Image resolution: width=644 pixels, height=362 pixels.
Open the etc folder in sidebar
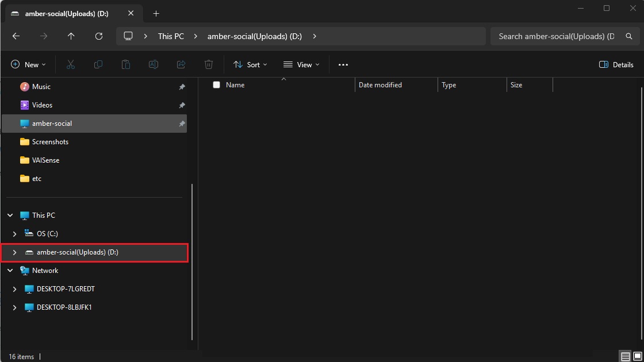94,179
